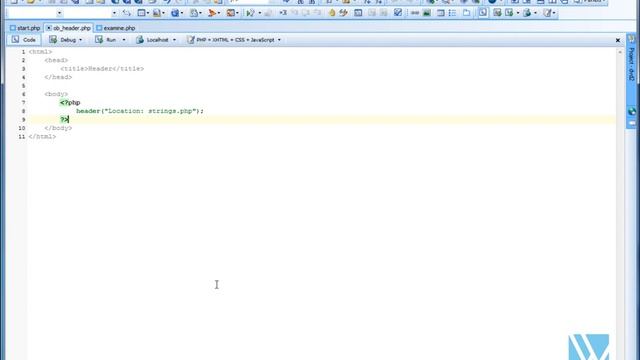The width and height of the screenshot is (640, 360).
Task: Click the scrollbar up arrow in editor
Action: (620, 52)
